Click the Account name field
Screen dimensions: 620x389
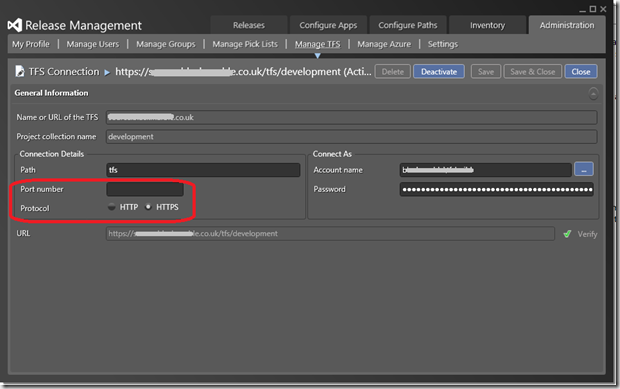[485, 170]
